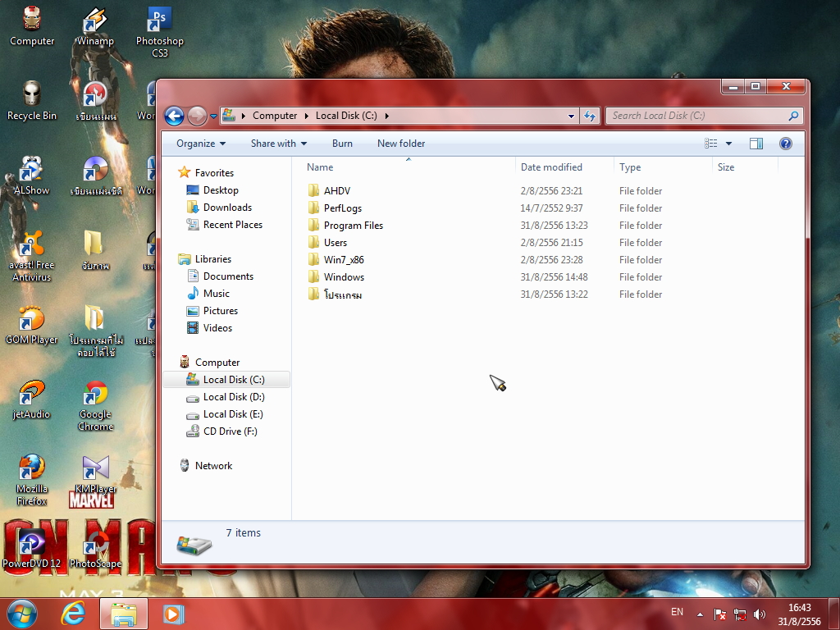Viewport: 840px width, 630px height.
Task: Select Google Chrome desktop shortcut
Action: tap(95, 405)
